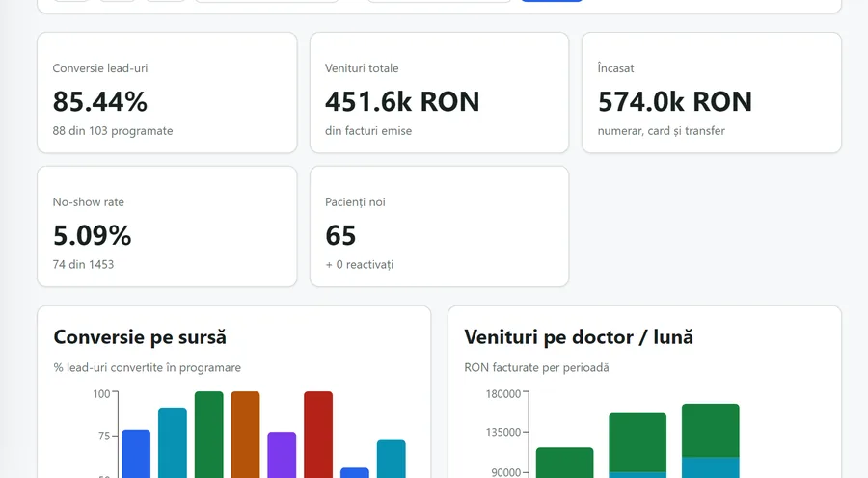Click the 90000 axis label

tap(505, 472)
